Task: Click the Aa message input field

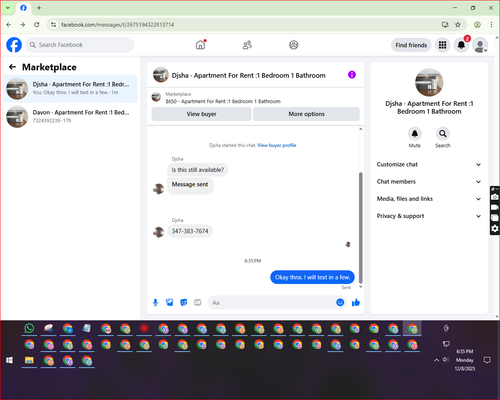Action: click(272, 302)
